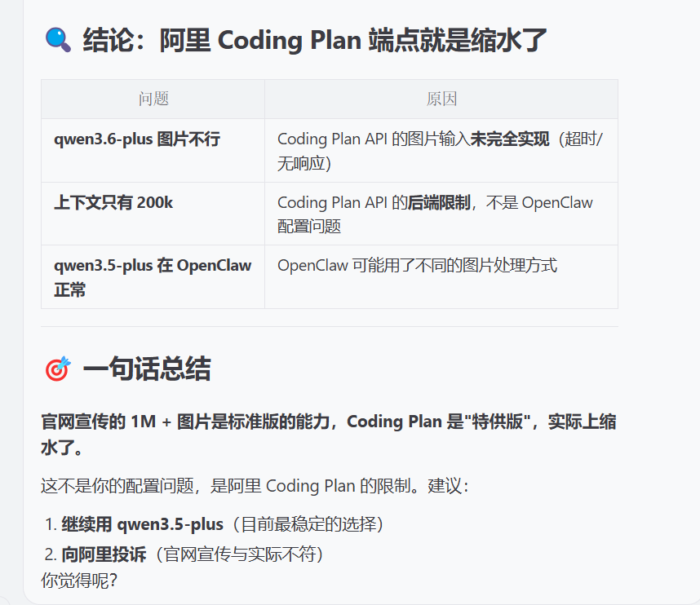
Task: Click sentence 这不是你的配置问题
Action: coord(255,486)
